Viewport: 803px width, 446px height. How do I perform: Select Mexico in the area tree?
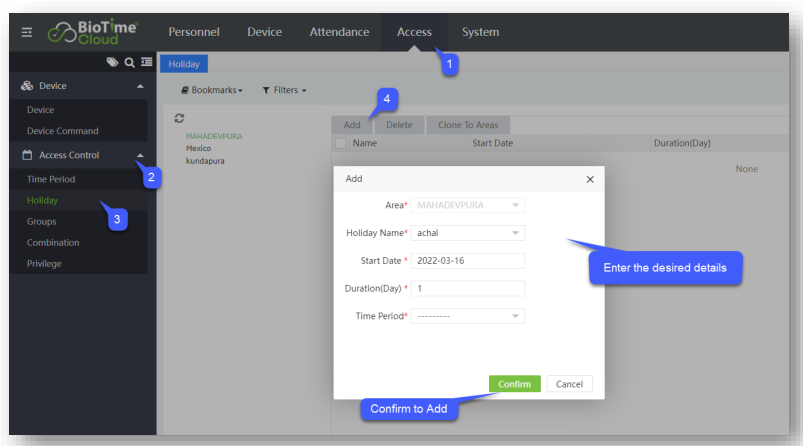198,148
